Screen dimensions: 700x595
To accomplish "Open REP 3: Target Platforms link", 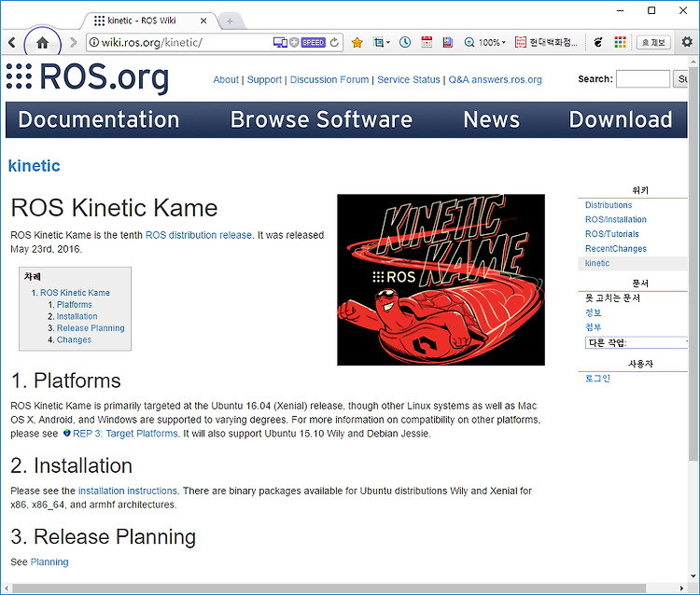I will coord(125,434).
